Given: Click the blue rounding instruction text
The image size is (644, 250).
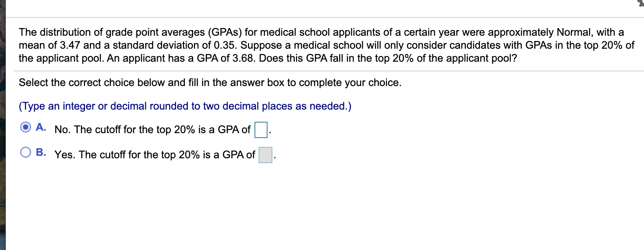Looking at the screenshot, I should tap(184, 106).
